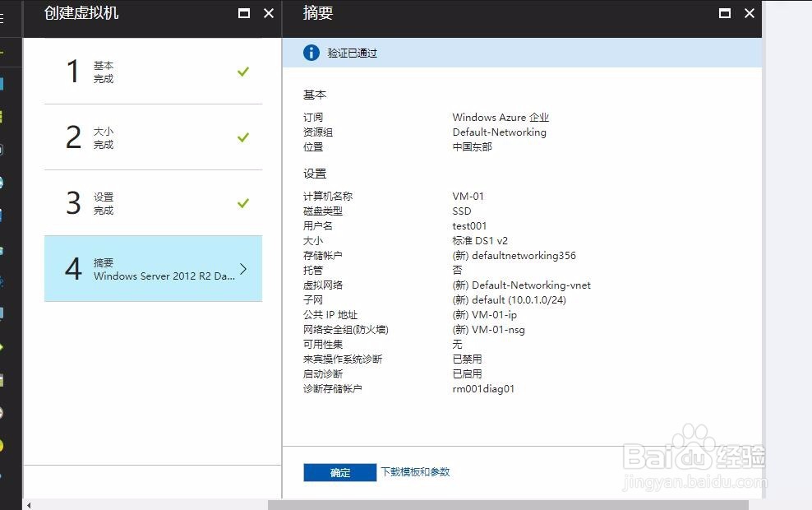Click the 公共 IP 地址 label
The image size is (812, 510).
pos(330,314)
